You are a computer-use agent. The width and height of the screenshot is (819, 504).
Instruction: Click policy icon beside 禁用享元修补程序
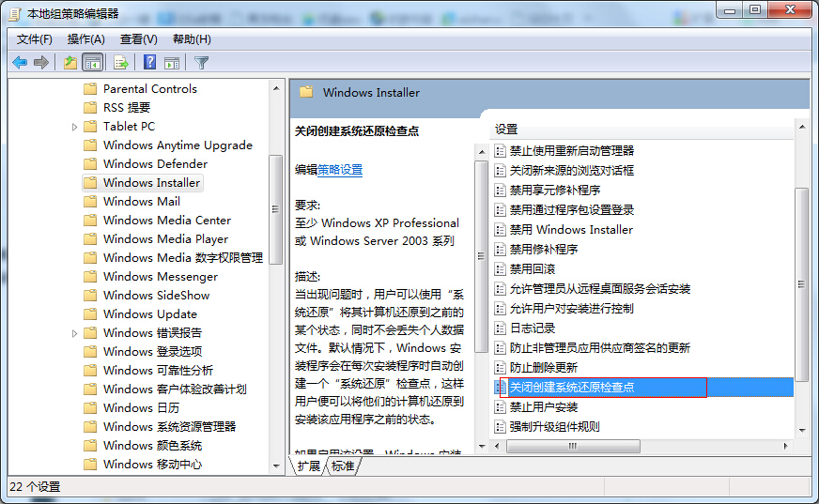(500, 191)
